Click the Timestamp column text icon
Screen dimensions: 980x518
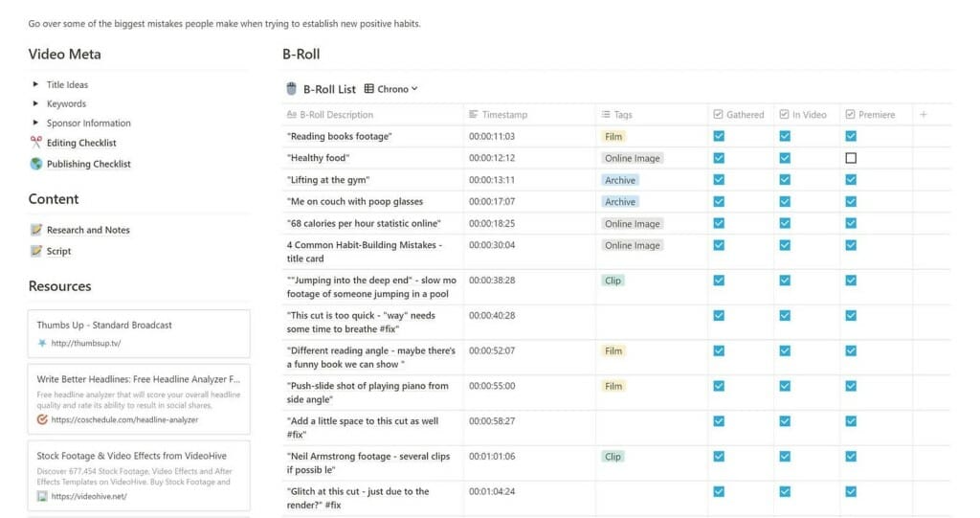[x=473, y=115]
